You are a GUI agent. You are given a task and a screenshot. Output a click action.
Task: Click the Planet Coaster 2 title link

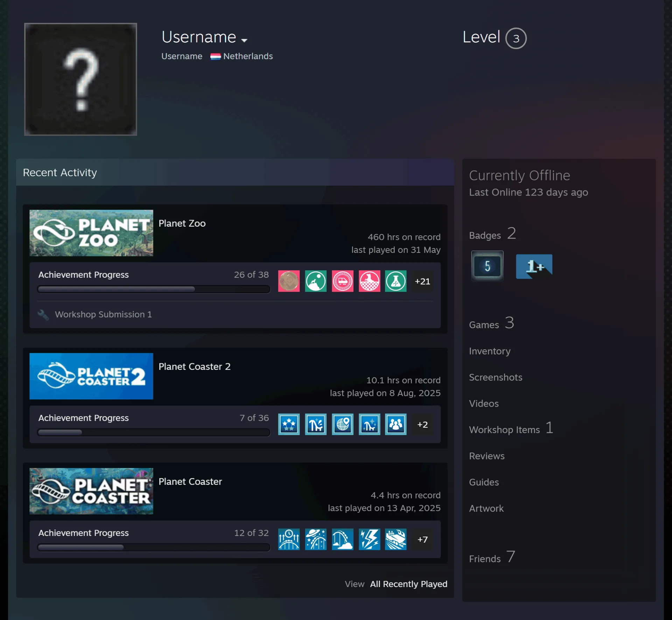[x=195, y=367]
